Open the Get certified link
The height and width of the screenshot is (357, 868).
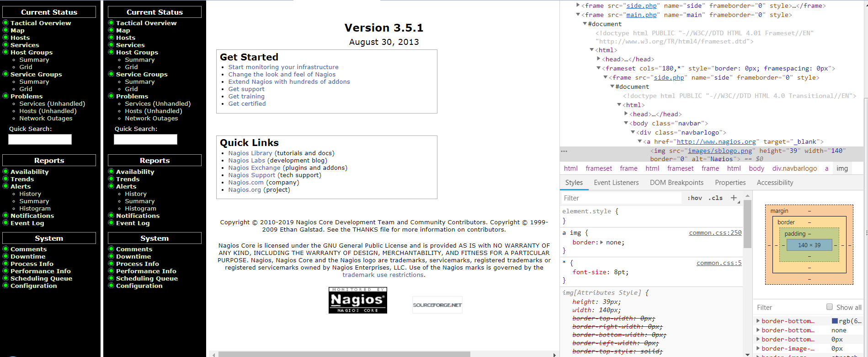tap(247, 104)
